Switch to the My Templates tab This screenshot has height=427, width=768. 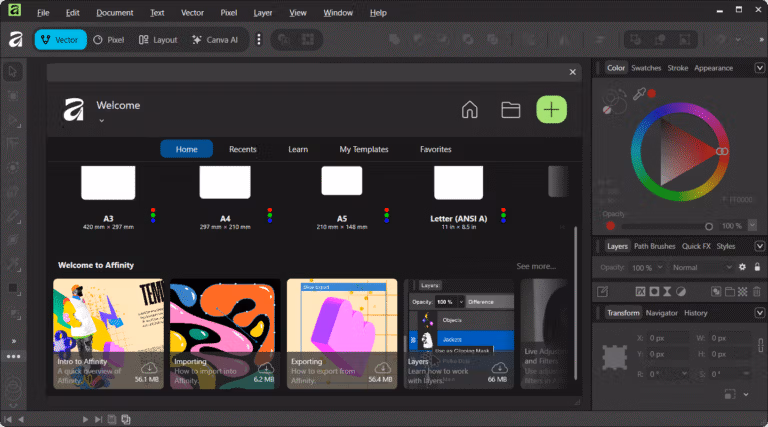[x=363, y=149]
